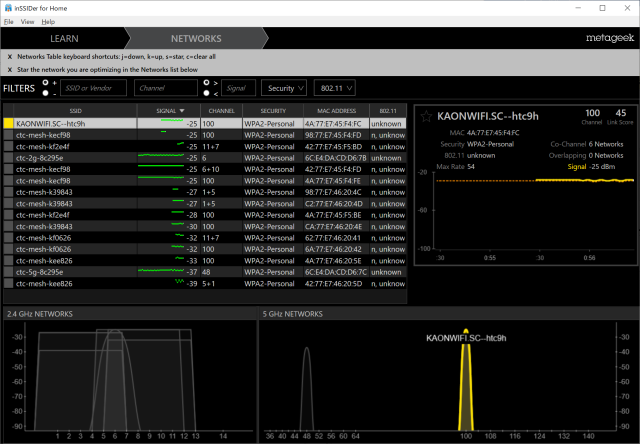Open the metageek logo link
This screenshot has height=444, width=640.
(x=610, y=38)
